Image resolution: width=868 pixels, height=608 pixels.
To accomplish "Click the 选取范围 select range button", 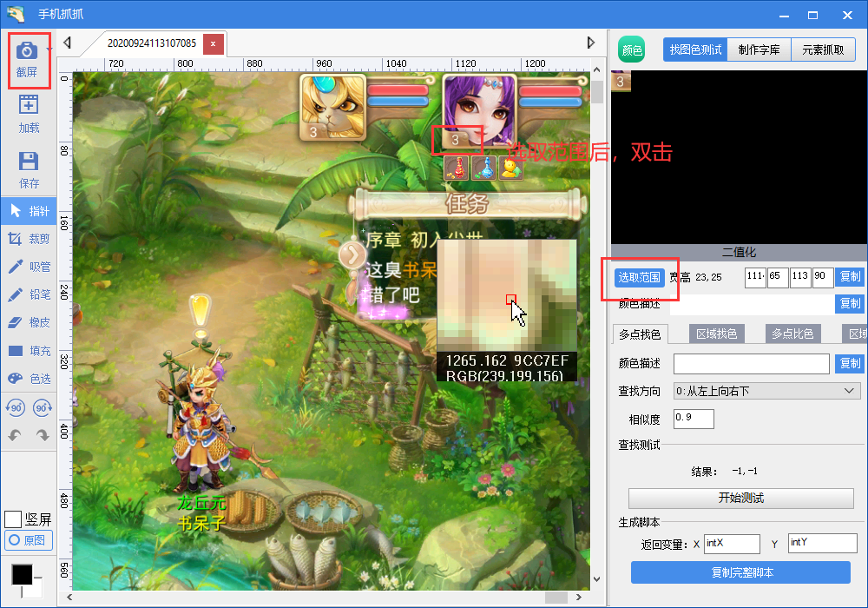I will [640, 277].
